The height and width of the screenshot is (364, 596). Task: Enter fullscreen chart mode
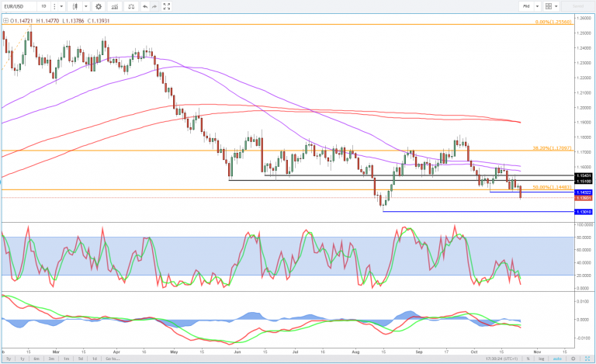point(167,6)
